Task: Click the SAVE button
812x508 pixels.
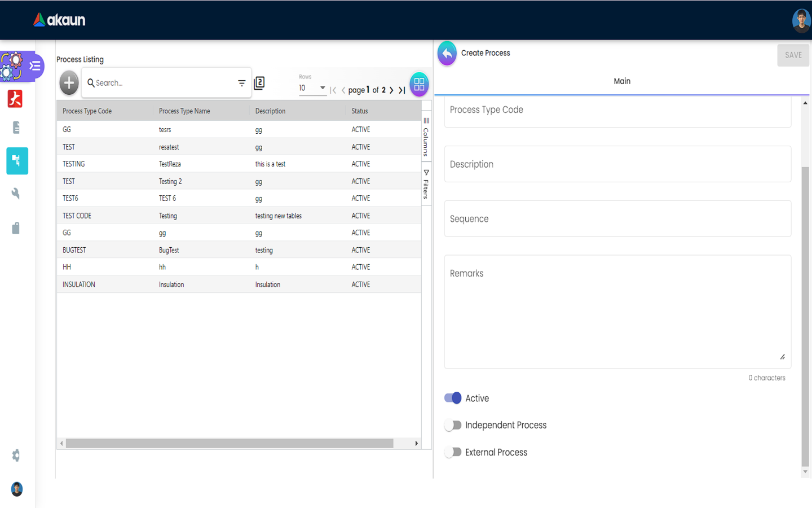Action: click(x=793, y=55)
